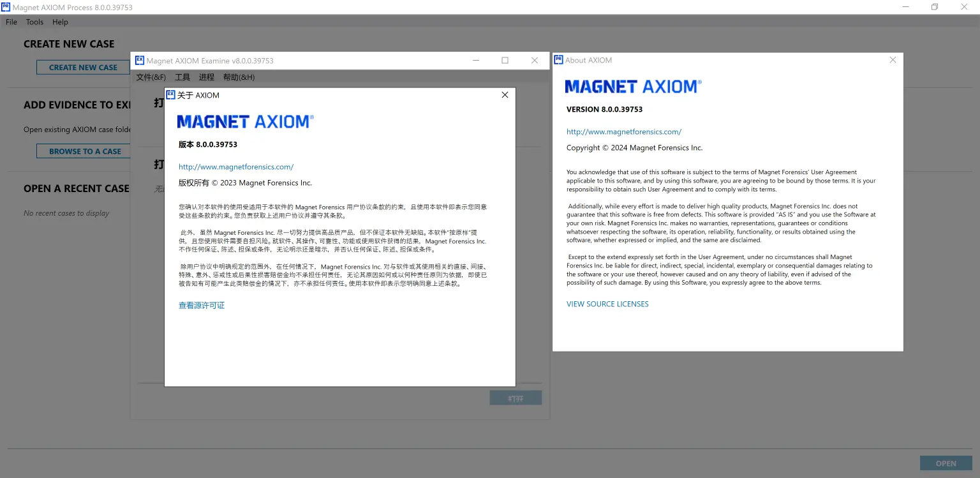Open the File menu in AXIOM Process
980x478 pixels.
coord(11,22)
